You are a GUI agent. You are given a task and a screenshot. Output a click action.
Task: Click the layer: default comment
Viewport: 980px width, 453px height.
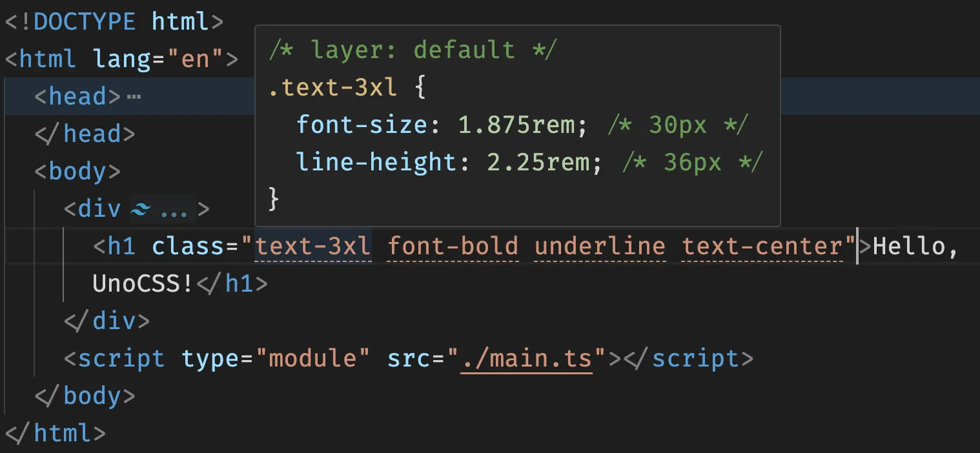click(x=412, y=50)
